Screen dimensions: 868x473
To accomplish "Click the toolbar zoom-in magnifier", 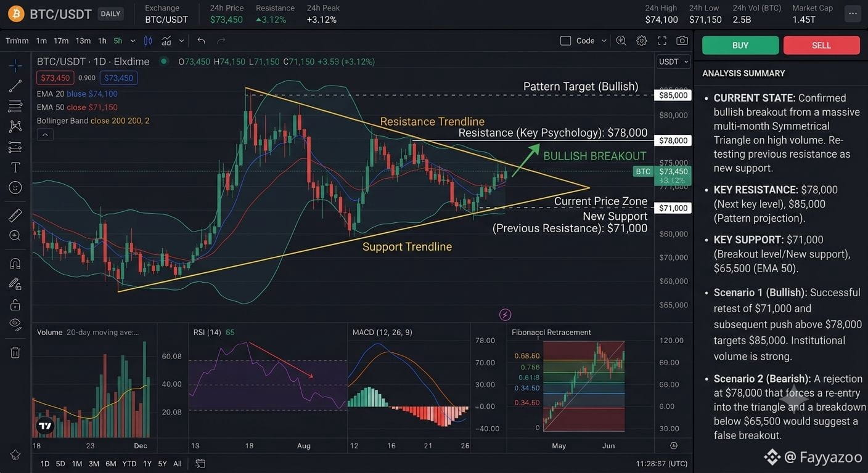I will point(621,41).
